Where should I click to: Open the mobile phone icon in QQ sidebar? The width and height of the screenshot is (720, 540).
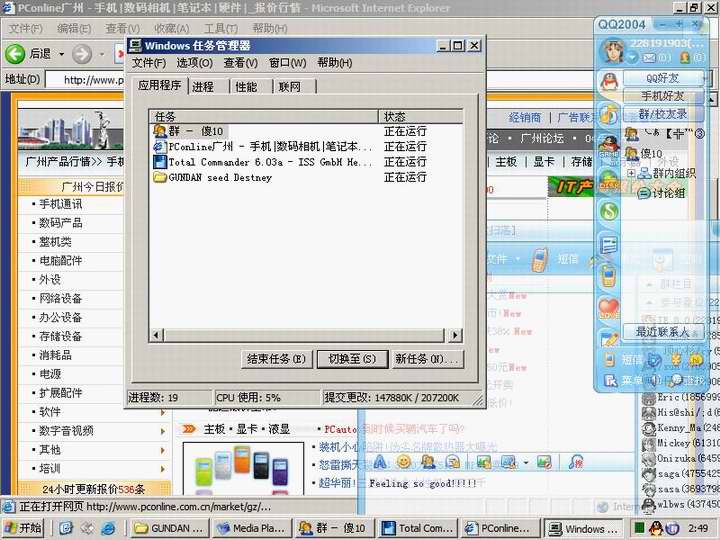click(x=609, y=276)
